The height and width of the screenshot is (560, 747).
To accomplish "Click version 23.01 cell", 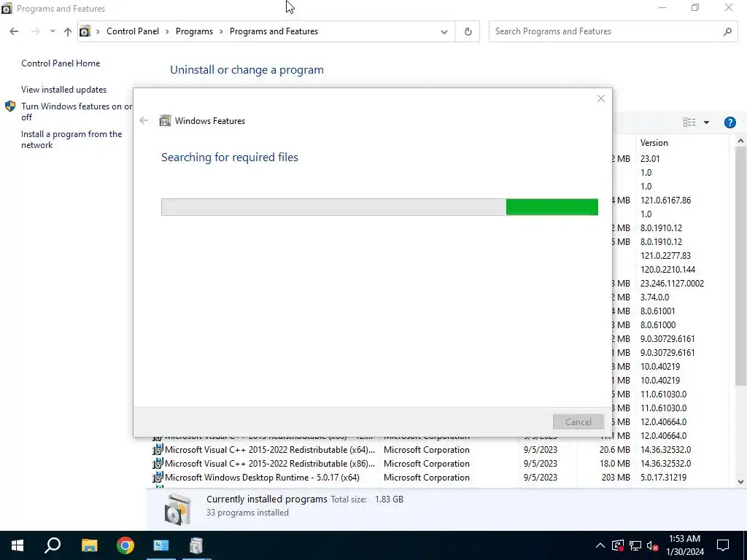I will click(650, 159).
